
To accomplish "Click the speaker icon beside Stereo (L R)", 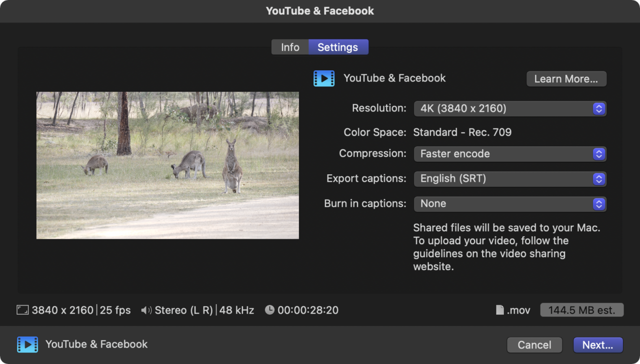I will coord(146,310).
